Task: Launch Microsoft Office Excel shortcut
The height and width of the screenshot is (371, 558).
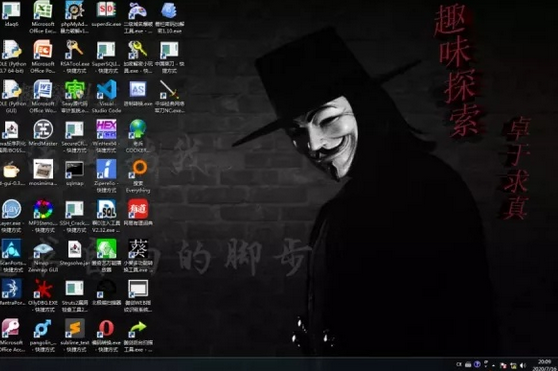Action: point(43,17)
